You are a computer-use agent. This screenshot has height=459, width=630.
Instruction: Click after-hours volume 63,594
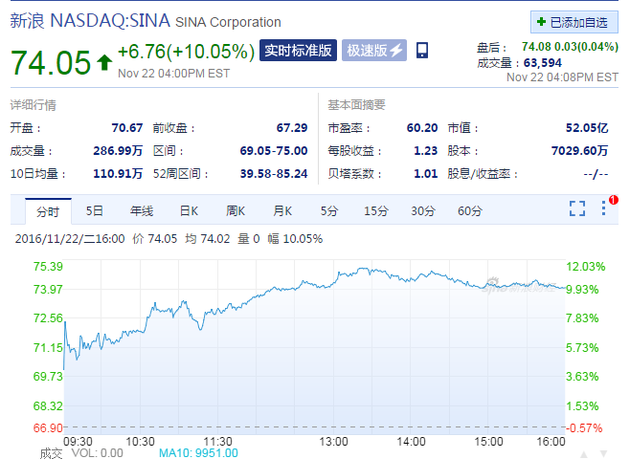pyautogui.click(x=542, y=63)
